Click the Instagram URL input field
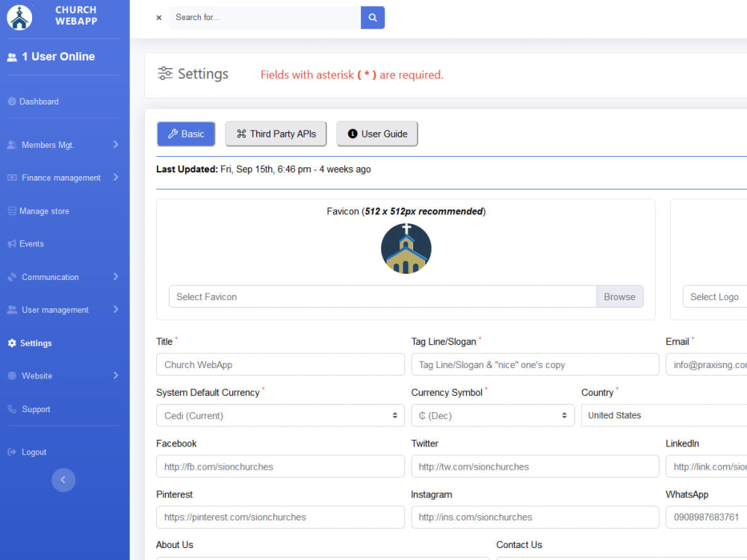 [x=535, y=517]
